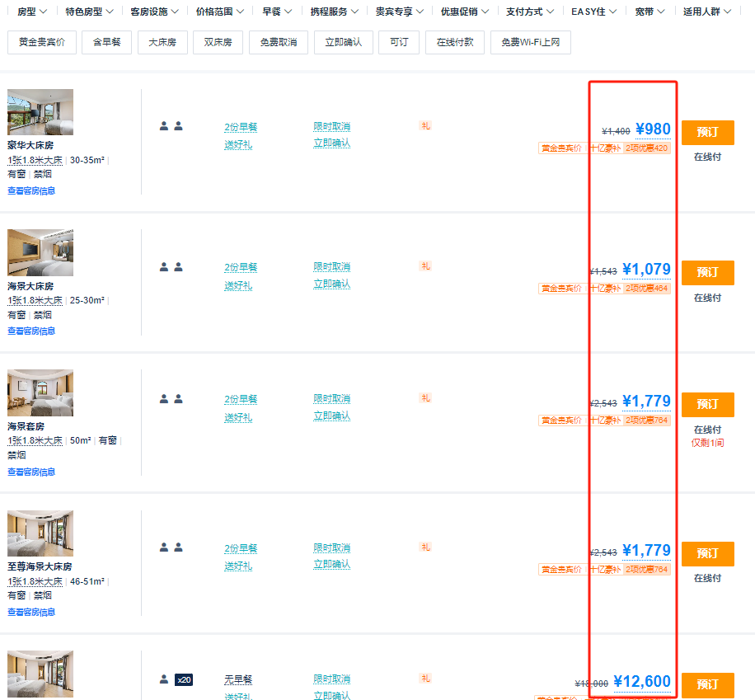Click the 2项优惠464 discount tag
Screen dimensions: 755x700
pyautogui.click(x=647, y=289)
